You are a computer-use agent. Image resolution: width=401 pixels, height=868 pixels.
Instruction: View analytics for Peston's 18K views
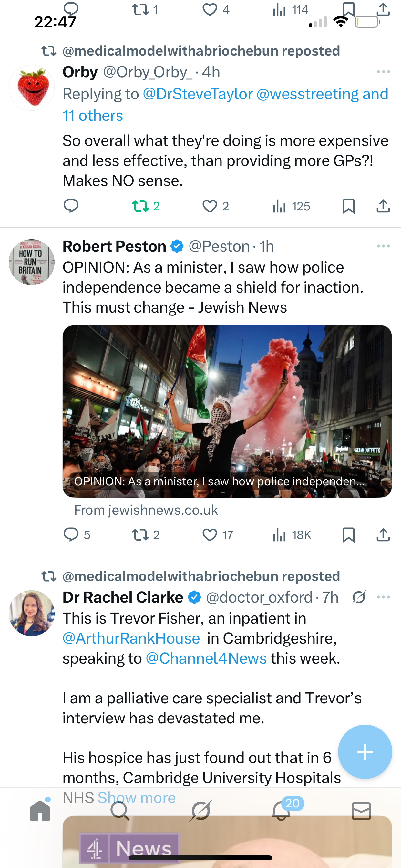tap(279, 535)
